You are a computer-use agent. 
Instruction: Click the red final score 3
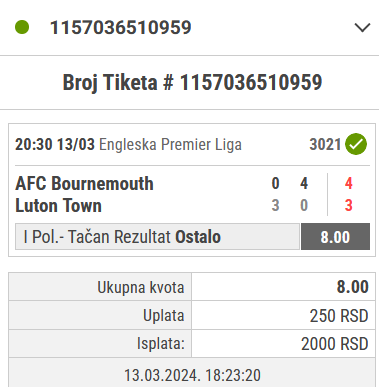tap(349, 205)
